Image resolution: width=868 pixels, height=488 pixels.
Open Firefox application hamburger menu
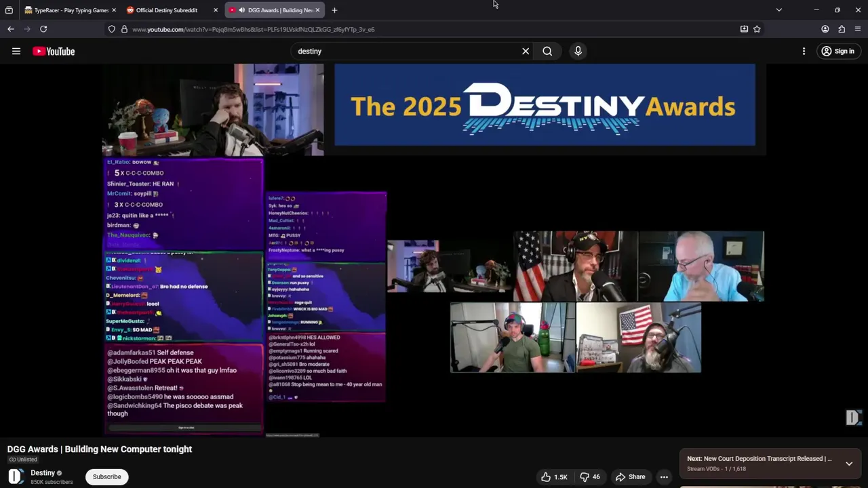click(x=858, y=29)
